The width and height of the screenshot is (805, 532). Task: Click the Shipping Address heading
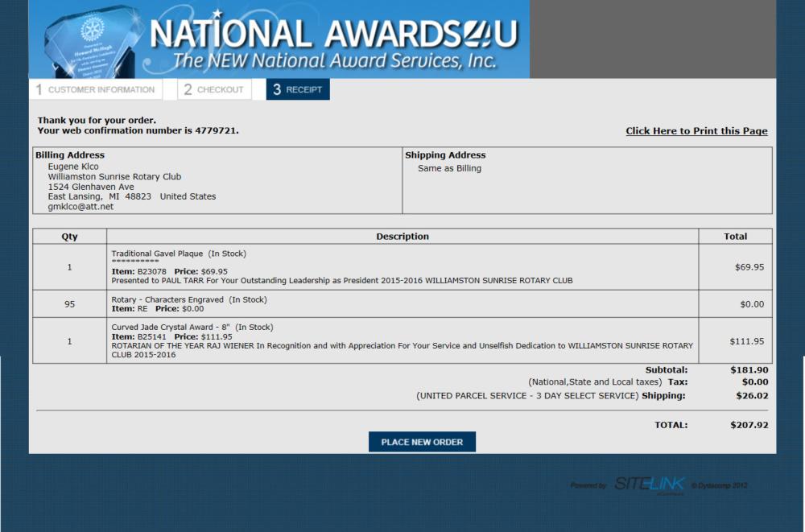pyautogui.click(x=445, y=155)
